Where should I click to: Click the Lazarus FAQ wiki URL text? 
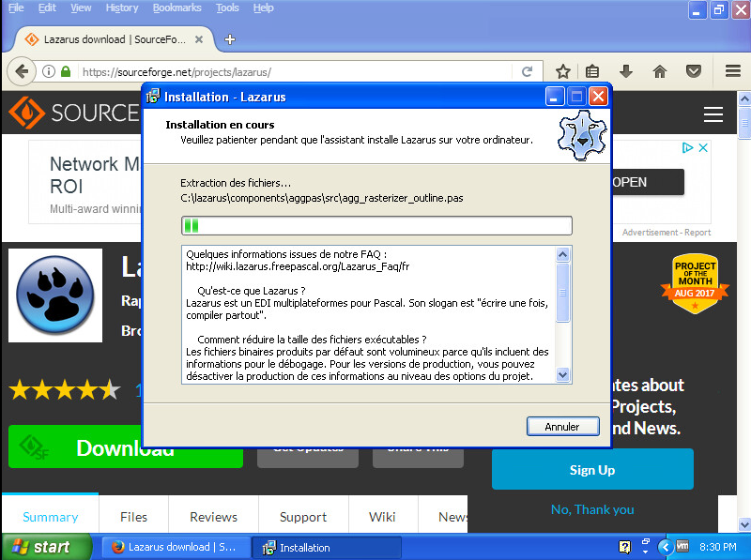point(298,266)
